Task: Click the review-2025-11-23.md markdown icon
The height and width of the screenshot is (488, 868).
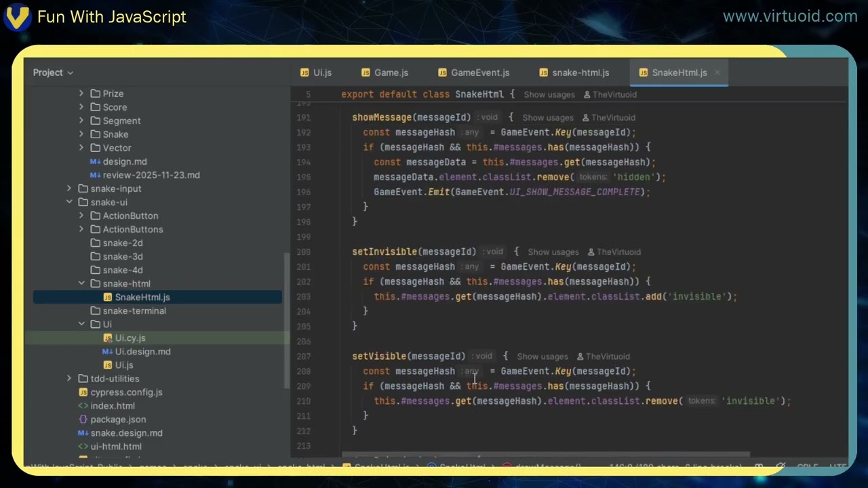Action: pyautogui.click(x=95, y=175)
